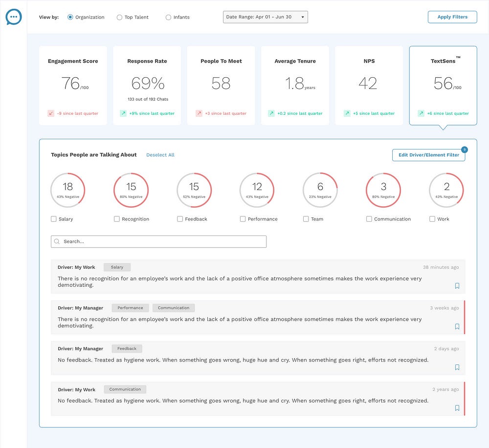Click People To Meet trend arrow icon
This screenshot has width=489, height=448.
click(199, 113)
